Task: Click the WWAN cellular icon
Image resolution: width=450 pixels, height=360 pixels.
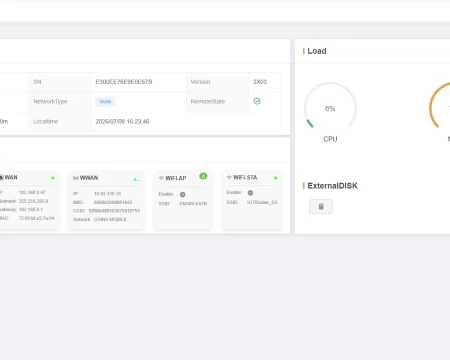Action: [75, 178]
